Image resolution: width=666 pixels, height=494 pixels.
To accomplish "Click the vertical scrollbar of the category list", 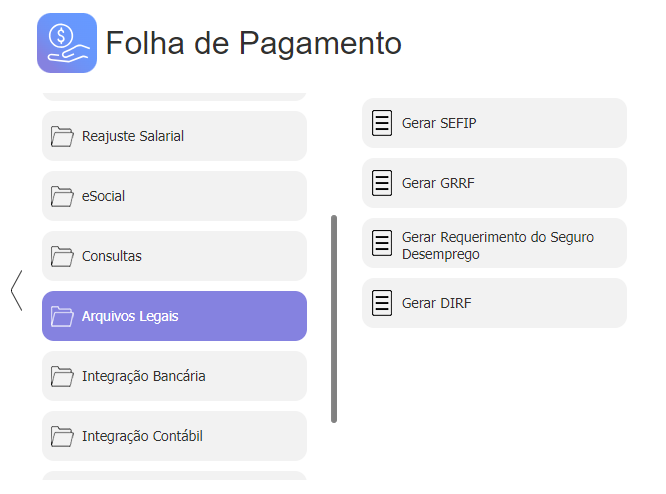I will point(334,319).
